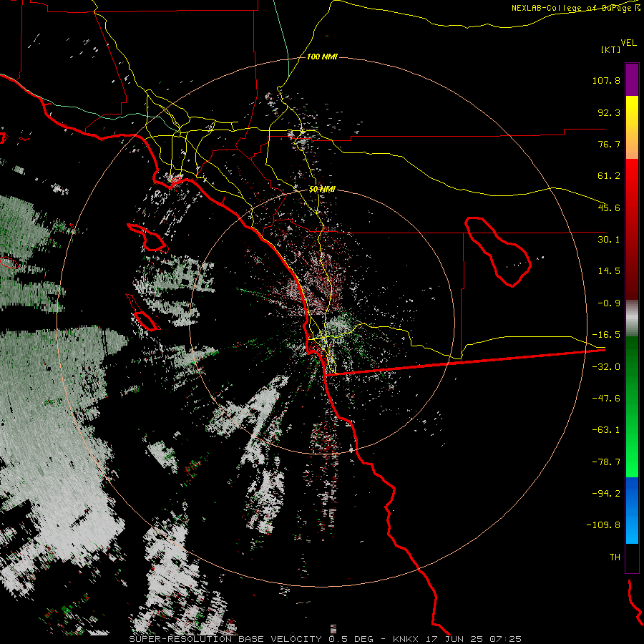Select the -47.6 velocity scale value
644x644 pixels.
606,399
